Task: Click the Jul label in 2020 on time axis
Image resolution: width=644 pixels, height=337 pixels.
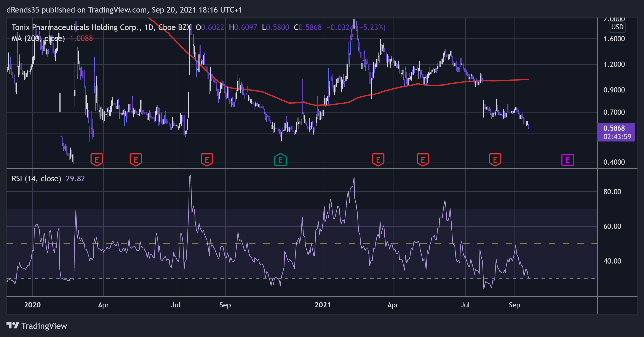Action: 176,305
